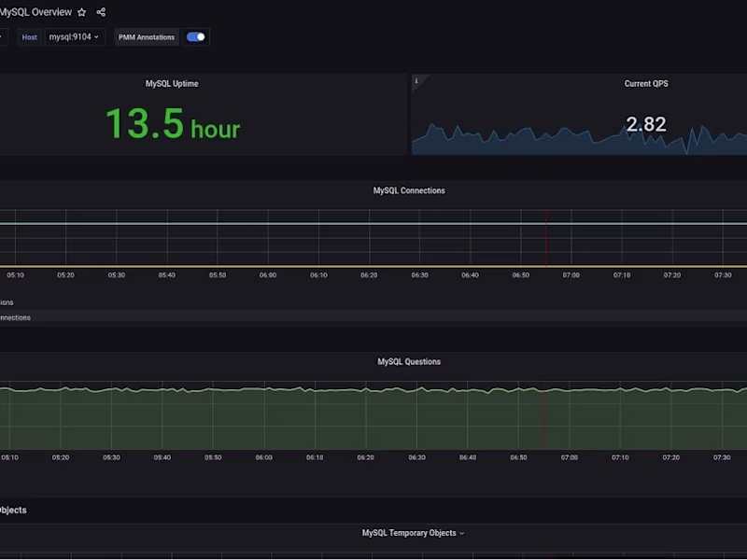Open the Current QPS panel title
Image resolution: width=747 pixels, height=560 pixels.
coord(646,84)
